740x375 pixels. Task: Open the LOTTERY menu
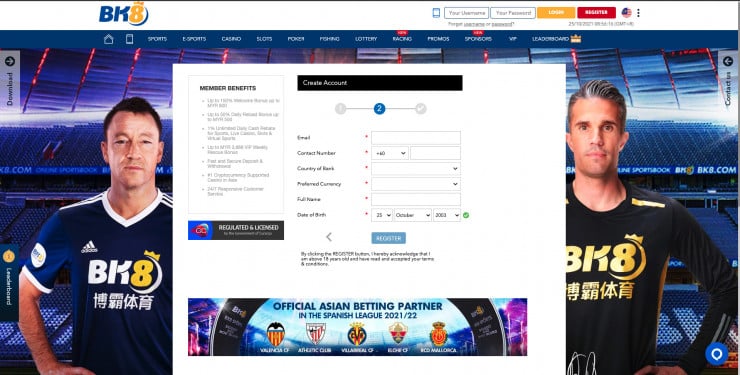(x=366, y=39)
